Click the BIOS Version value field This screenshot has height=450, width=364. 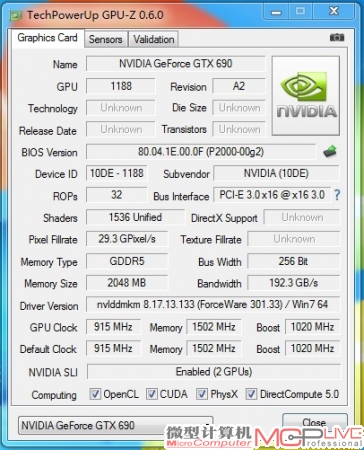(x=201, y=152)
